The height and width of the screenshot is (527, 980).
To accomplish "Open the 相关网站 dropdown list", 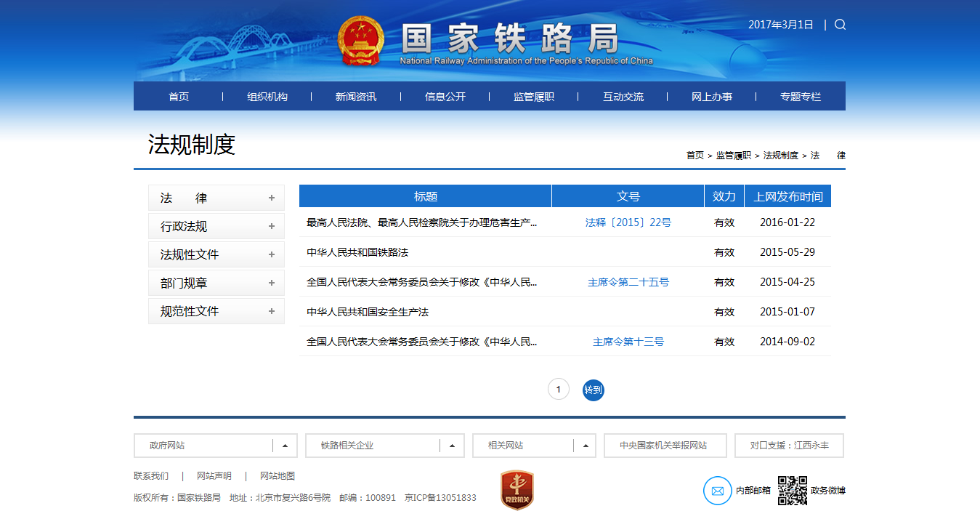I will [585, 446].
